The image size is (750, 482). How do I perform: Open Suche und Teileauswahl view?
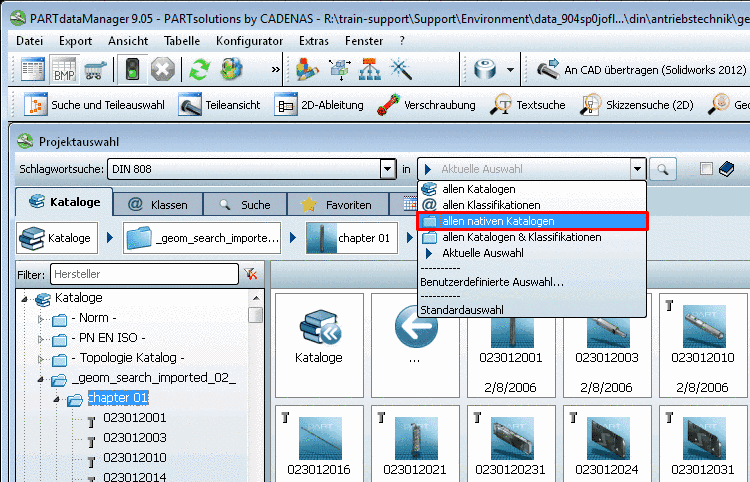coord(94,105)
